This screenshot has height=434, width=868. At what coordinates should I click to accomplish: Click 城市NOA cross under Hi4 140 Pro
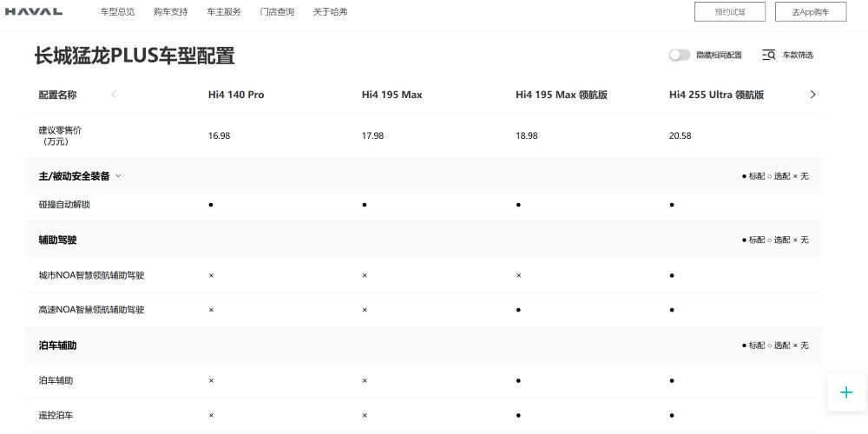click(x=211, y=275)
